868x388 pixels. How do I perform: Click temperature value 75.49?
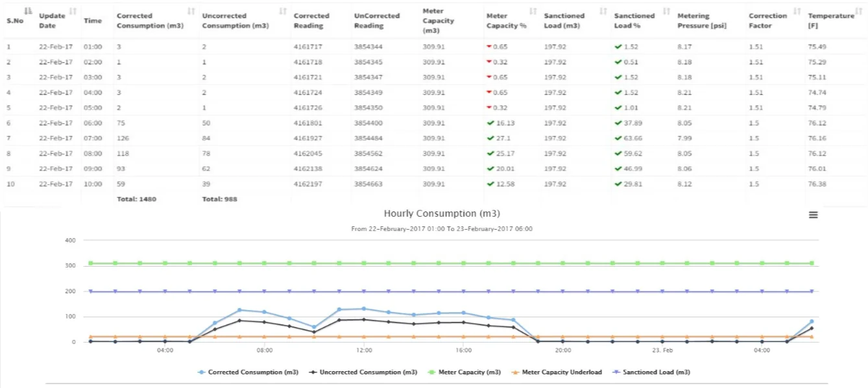coord(817,47)
